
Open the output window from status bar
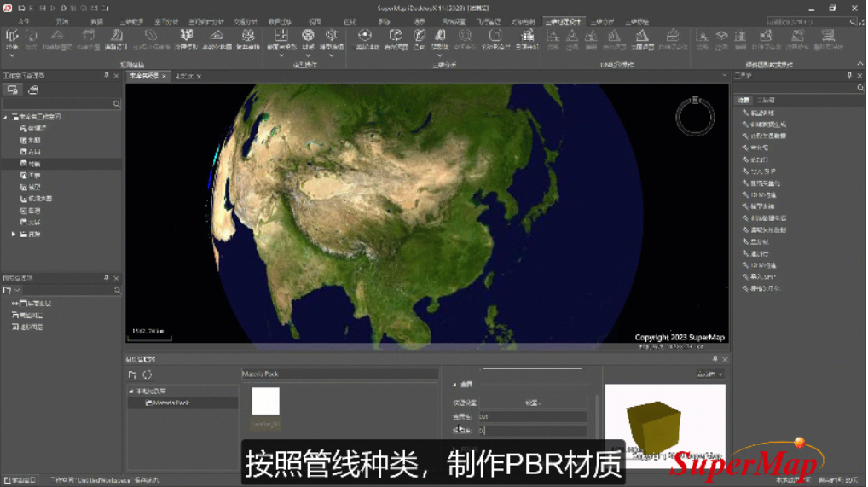20,480
